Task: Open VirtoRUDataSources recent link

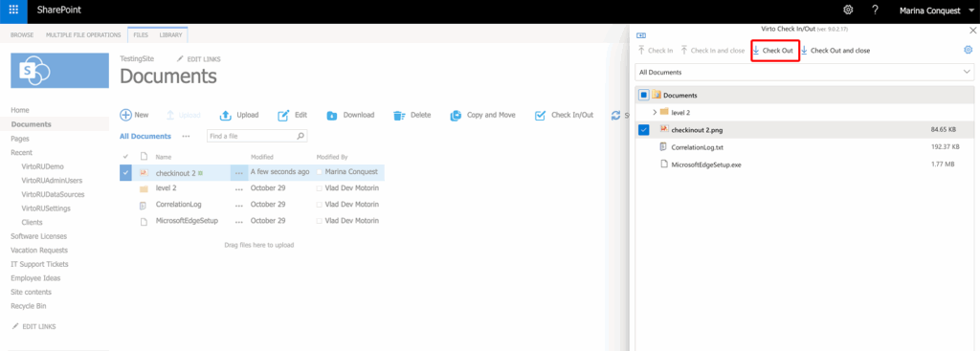Action: tap(54, 194)
